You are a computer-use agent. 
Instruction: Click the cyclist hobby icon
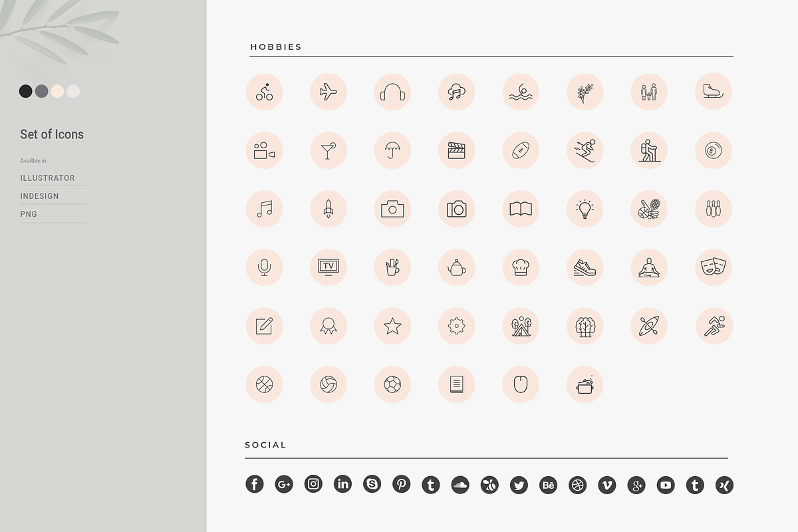[x=265, y=92]
